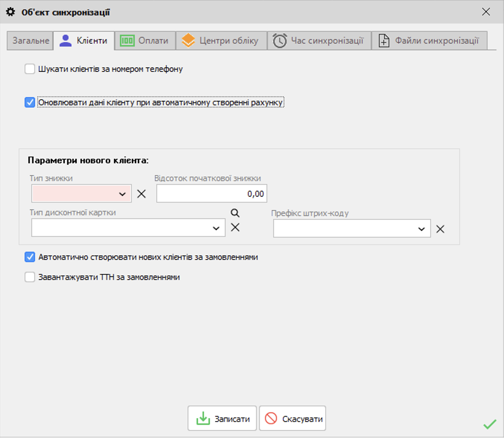Click the gear icon in title bar

[11, 12]
